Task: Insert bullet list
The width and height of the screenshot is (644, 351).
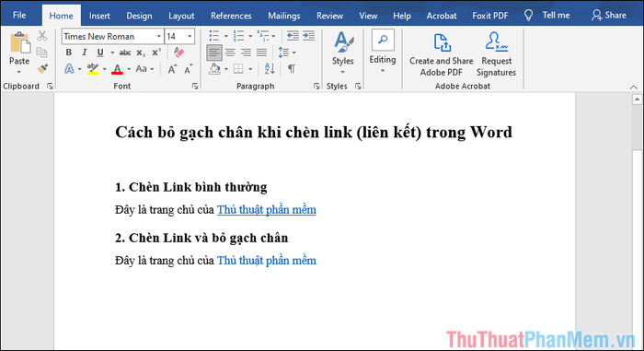Action: [214, 36]
